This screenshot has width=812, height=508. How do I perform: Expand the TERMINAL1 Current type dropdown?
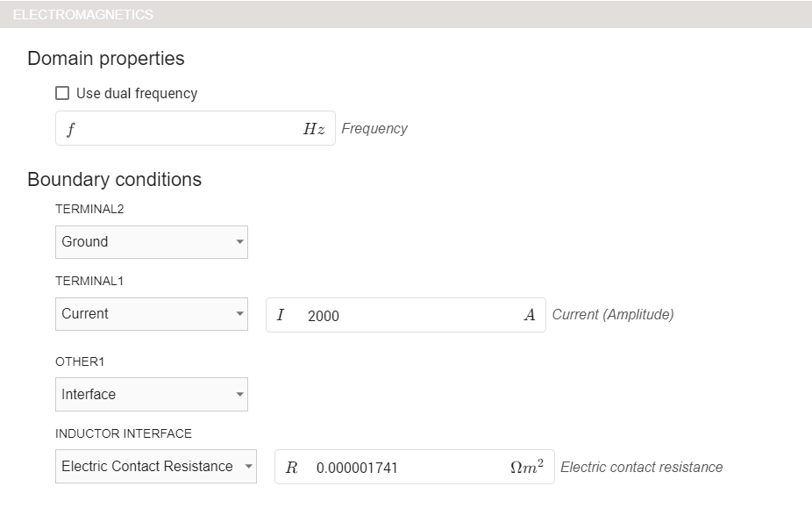[151, 314]
